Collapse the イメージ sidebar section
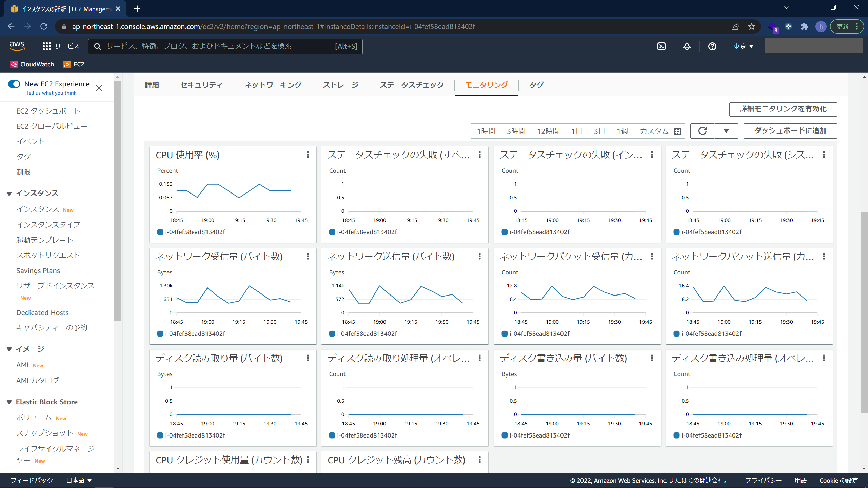This screenshot has height=488, width=868. [x=9, y=349]
